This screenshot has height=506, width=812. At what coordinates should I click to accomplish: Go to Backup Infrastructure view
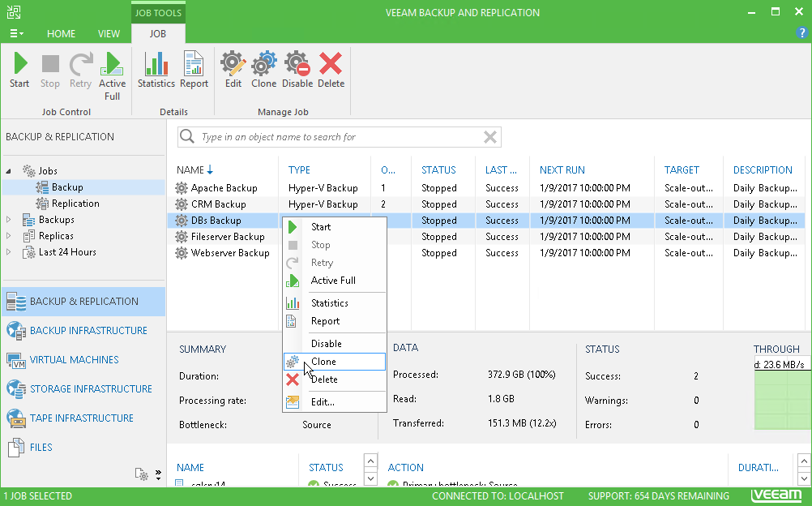coord(83,331)
